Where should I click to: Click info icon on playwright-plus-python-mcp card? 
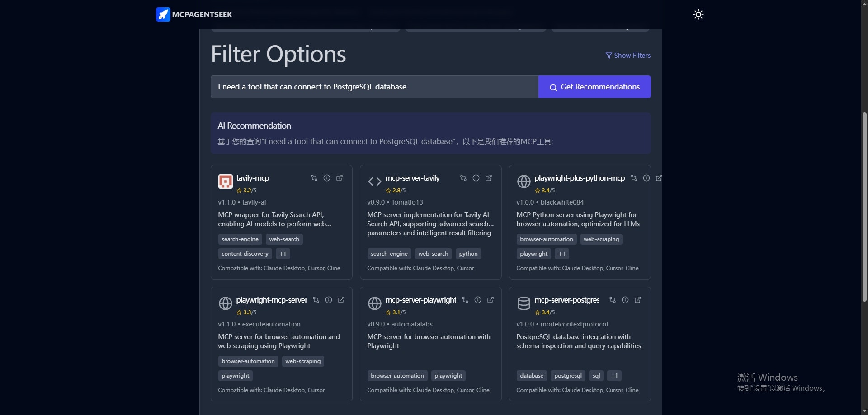[x=646, y=178]
